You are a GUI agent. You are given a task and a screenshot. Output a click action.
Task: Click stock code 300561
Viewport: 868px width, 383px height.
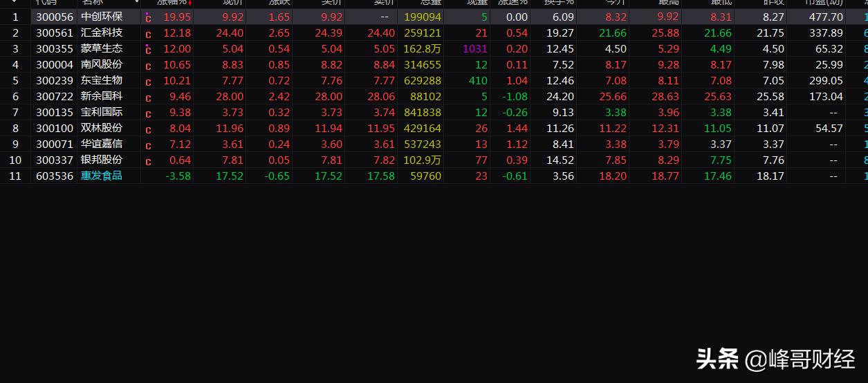(55, 32)
